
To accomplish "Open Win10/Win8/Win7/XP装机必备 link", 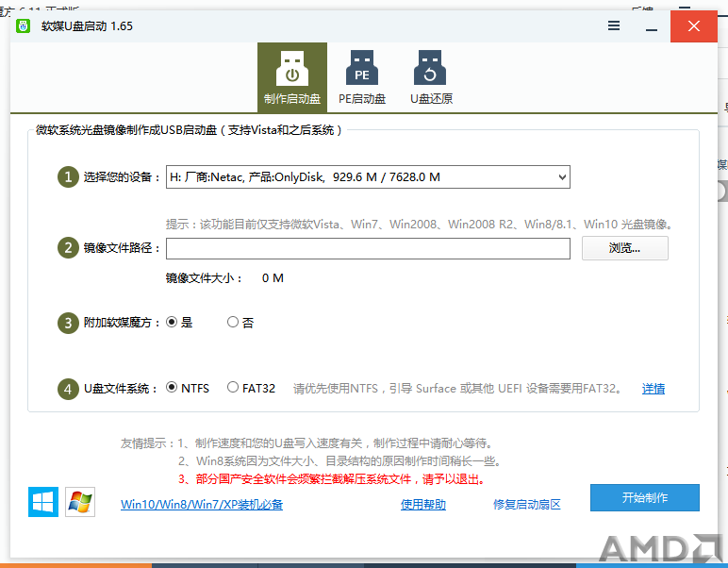I will pos(202,505).
